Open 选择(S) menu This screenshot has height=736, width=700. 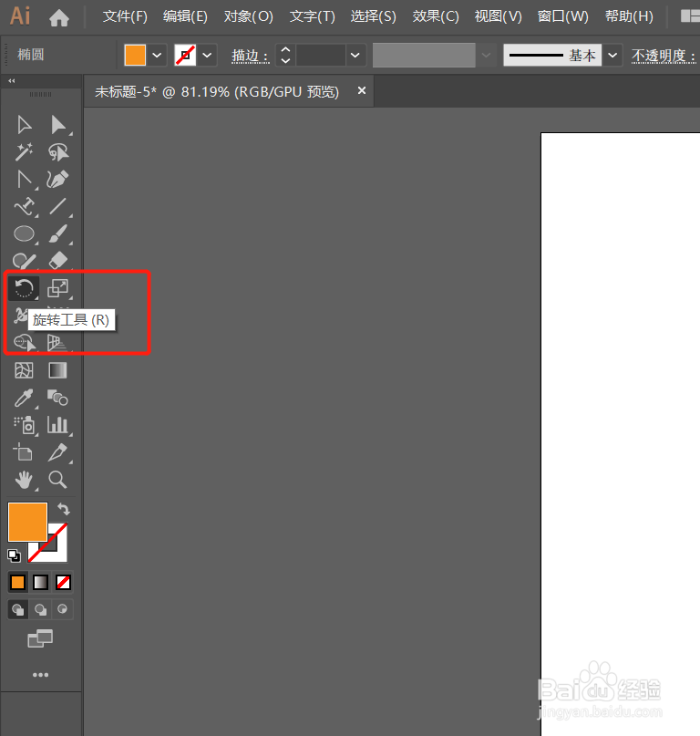374,17
